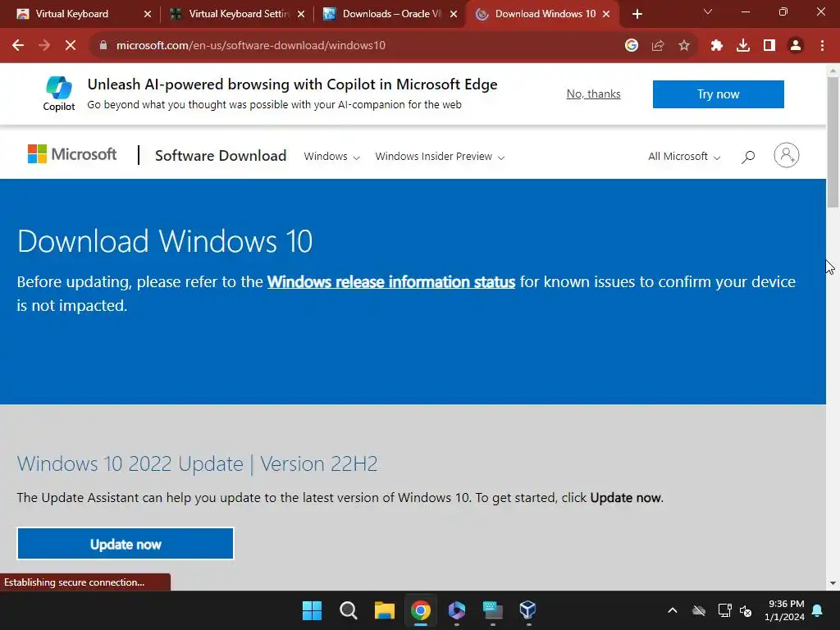840x630 pixels.
Task: Go back to the previous page
Action: (18, 46)
